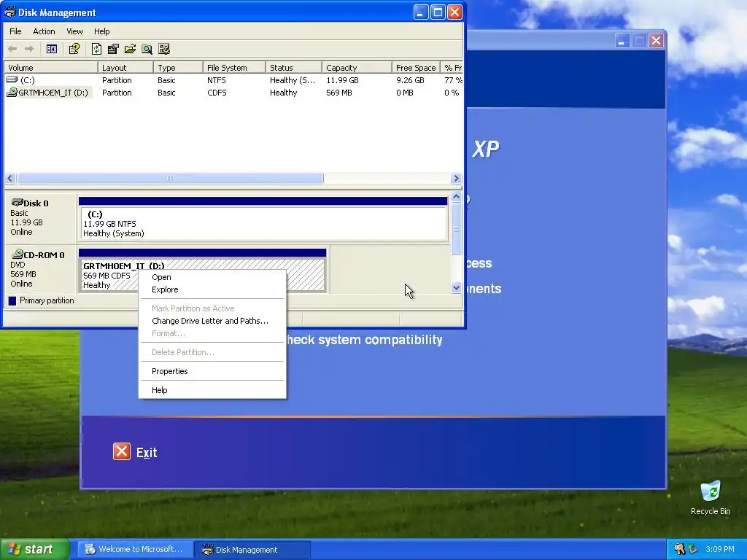Viewport: 747px width, 560px height.
Task: Click the Primary partition legend color swatch
Action: pos(12,300)
